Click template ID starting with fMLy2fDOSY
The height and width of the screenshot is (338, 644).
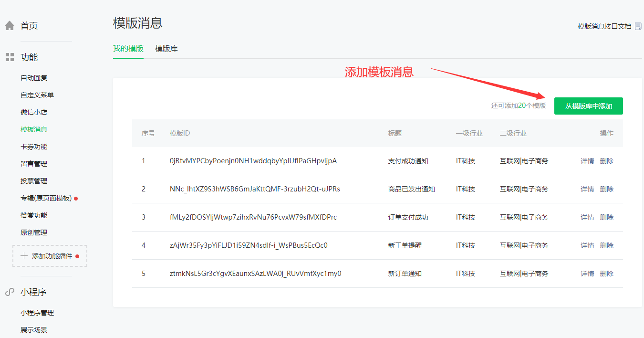(253, 217)
